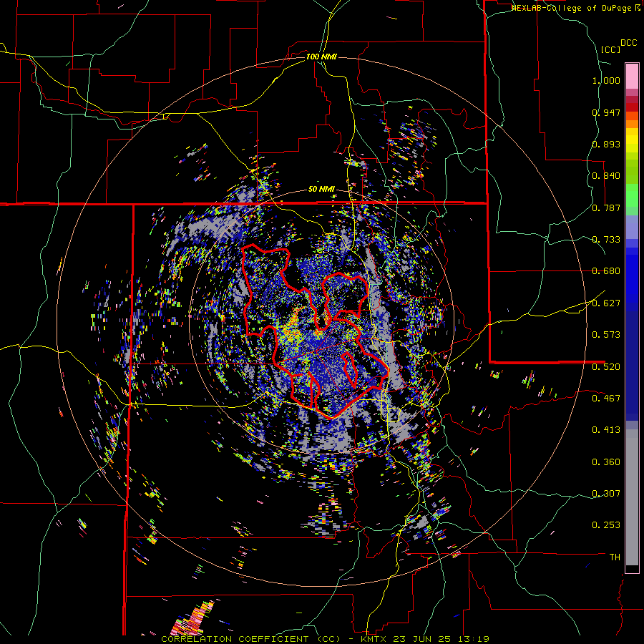Click the 1.000 value on the scale

click(606, 80)
